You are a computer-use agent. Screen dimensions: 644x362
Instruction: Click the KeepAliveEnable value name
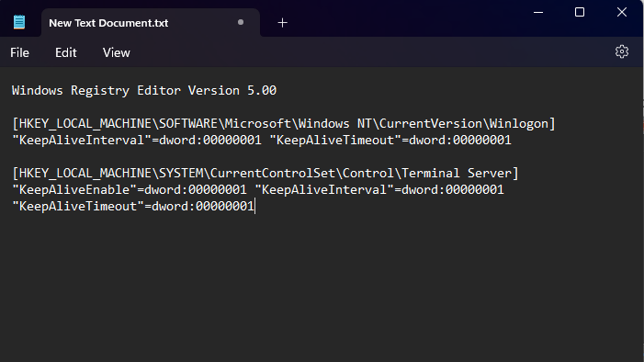tap(74, 189)
